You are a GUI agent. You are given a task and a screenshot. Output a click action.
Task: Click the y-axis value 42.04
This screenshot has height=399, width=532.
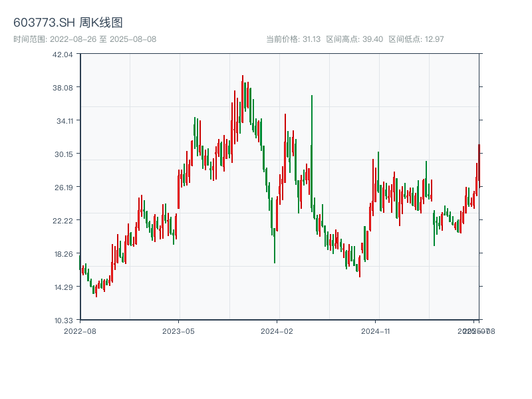(x=63, y=55)
